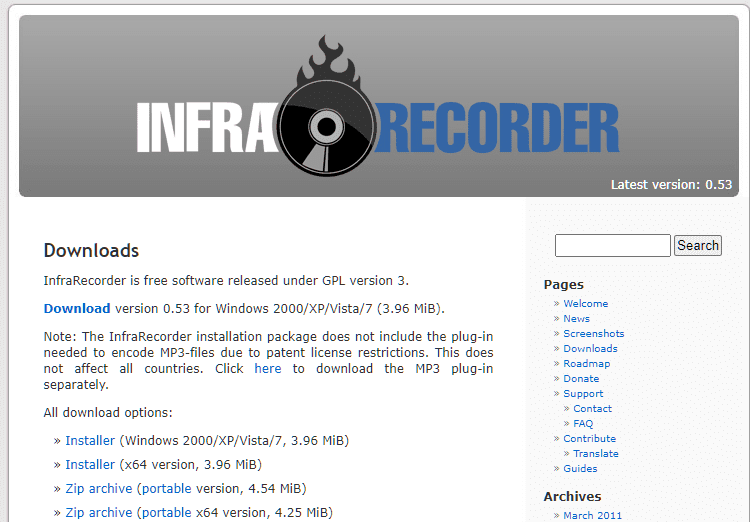
Task: Download the 4.54 MiB Zip archive
Action: point(99,489)
